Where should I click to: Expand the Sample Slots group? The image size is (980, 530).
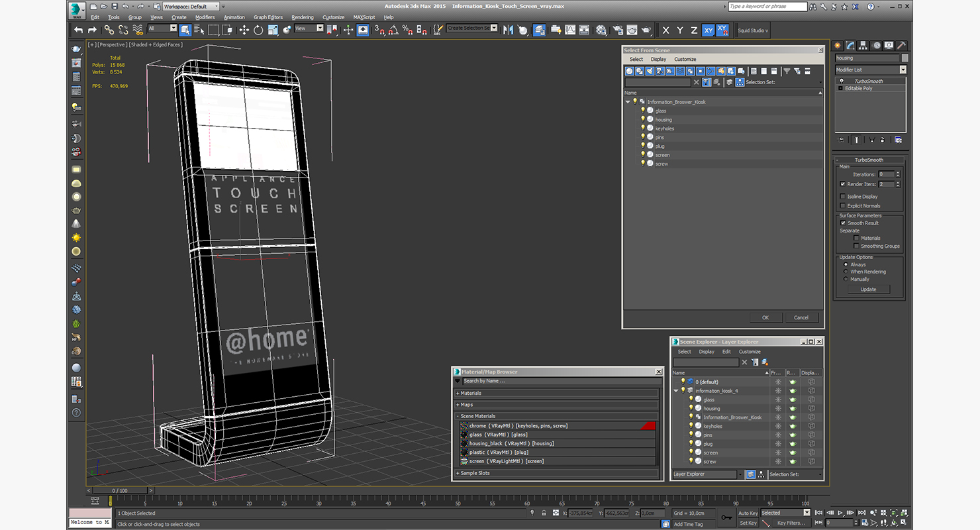(x=557, y=473)
